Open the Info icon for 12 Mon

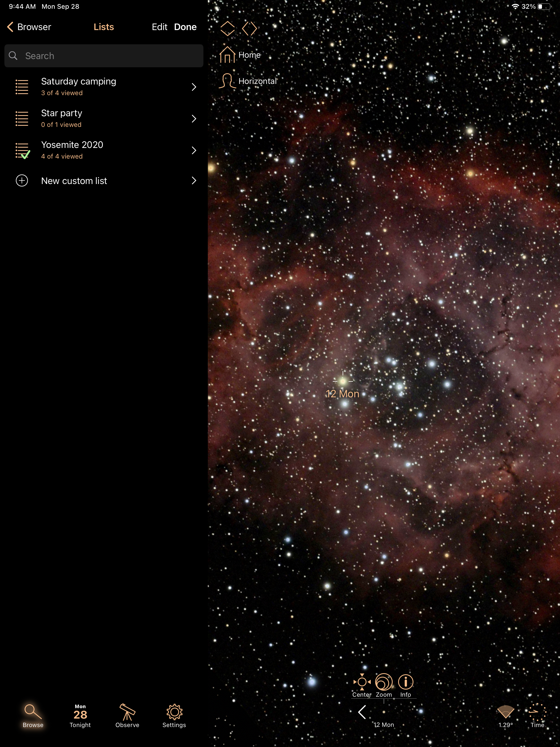[x=405, y=682]
